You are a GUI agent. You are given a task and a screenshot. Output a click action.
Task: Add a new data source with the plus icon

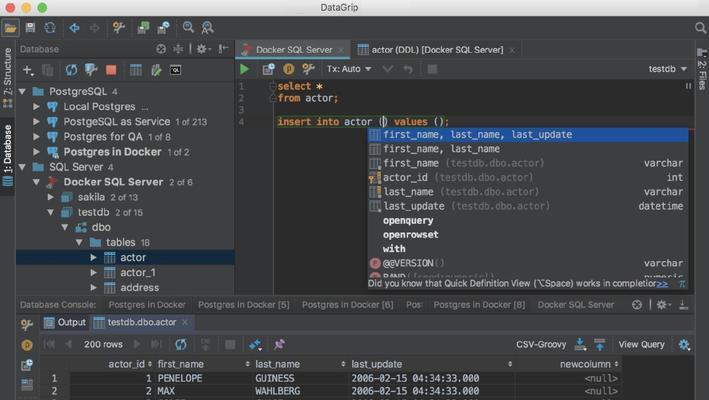28,70
